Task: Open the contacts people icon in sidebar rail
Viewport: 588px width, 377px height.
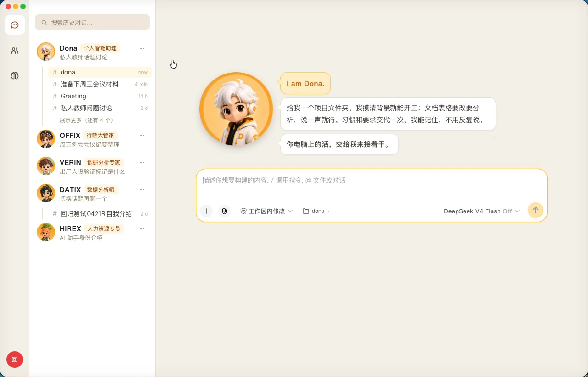Action: click(15, 51)
